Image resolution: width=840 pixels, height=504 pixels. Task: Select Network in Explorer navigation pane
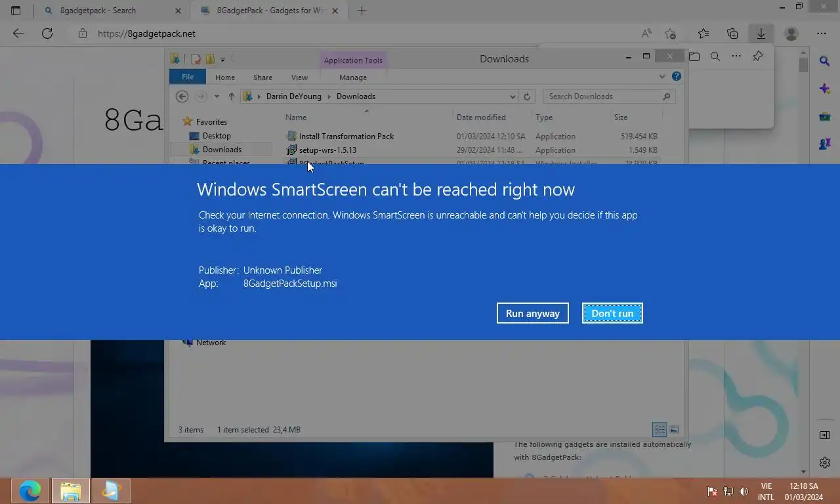pos(211,343)
